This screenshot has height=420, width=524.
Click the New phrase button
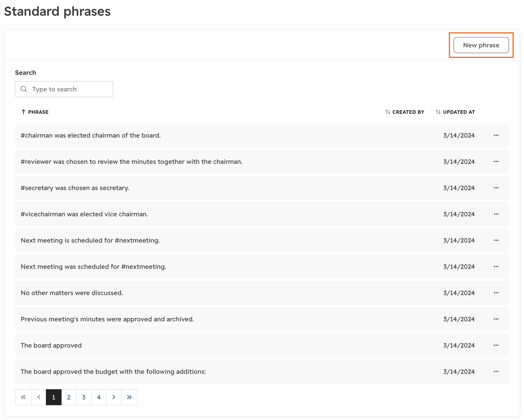481,45
